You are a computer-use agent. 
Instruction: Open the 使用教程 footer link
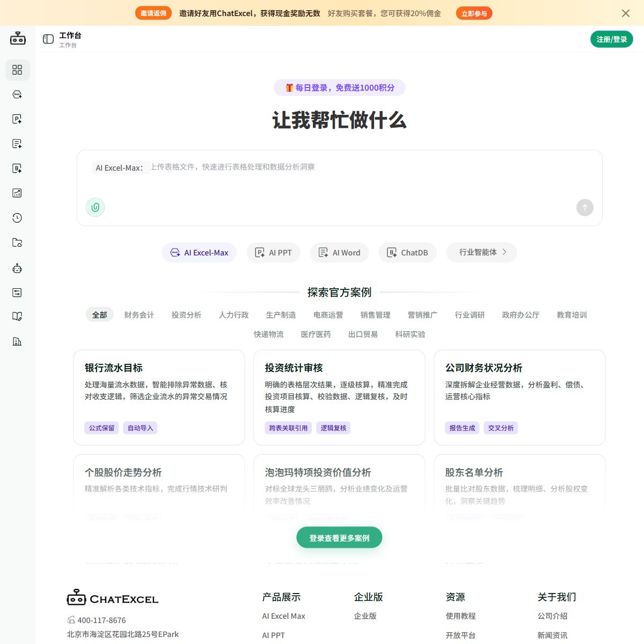point(460,616)
